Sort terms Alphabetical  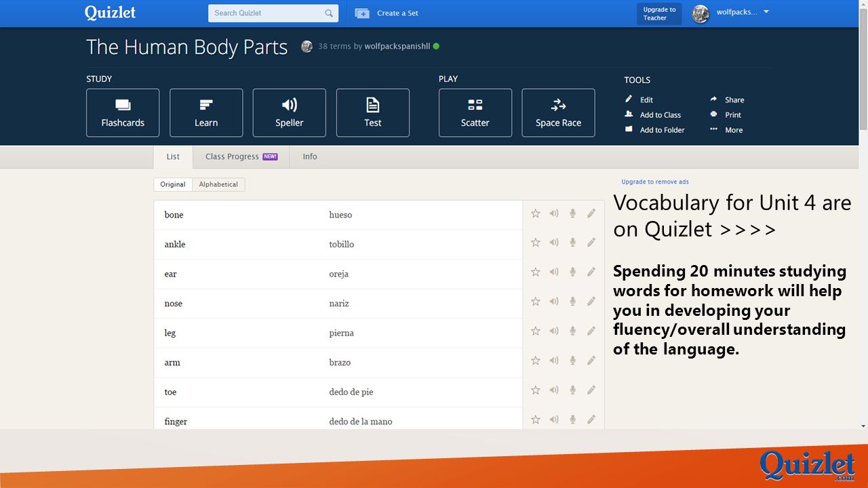click(218, 184)
